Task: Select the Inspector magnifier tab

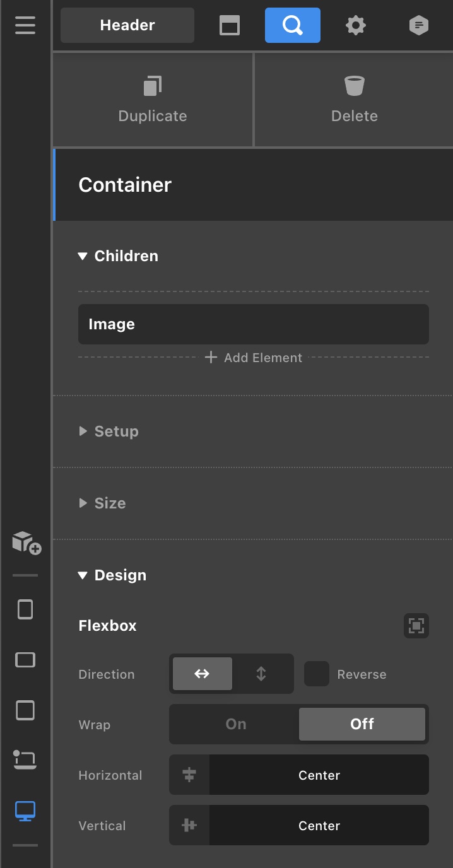Action: [292, 25]
